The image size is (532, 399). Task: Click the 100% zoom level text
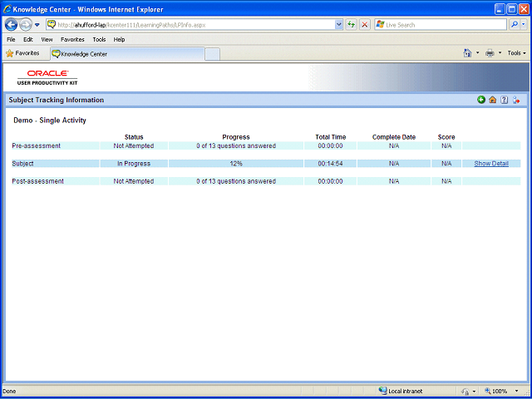[x=500, y=392]
